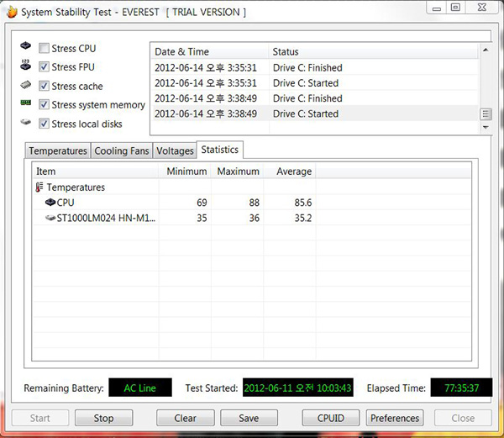Viewport: 504px width, 438px height.
Task: Open the CPUID panel
Action: coord(331,418)
